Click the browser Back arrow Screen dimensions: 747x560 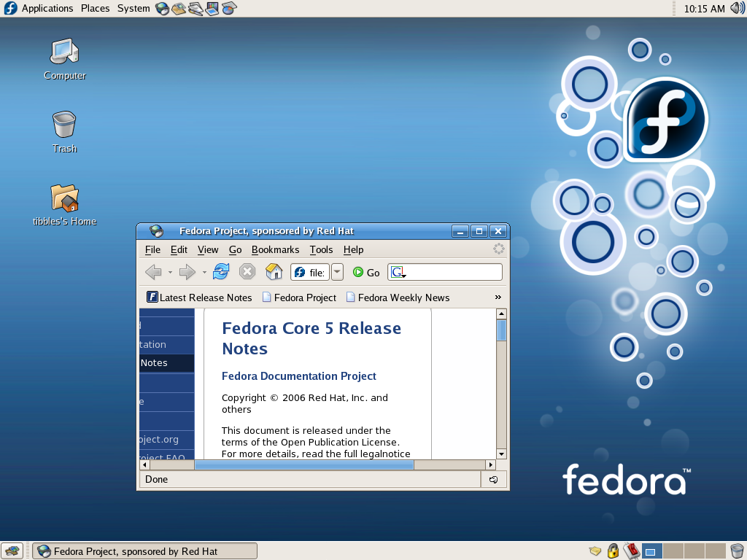153,272
